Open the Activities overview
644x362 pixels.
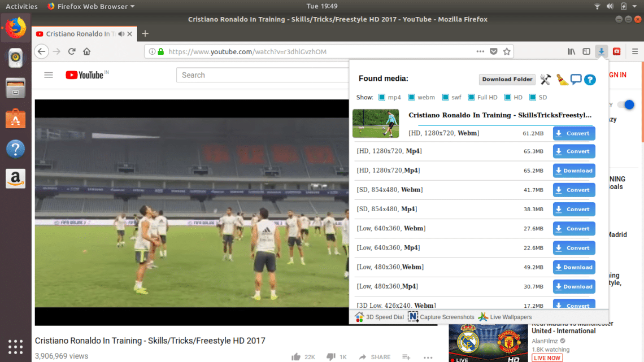click(21, 6)
